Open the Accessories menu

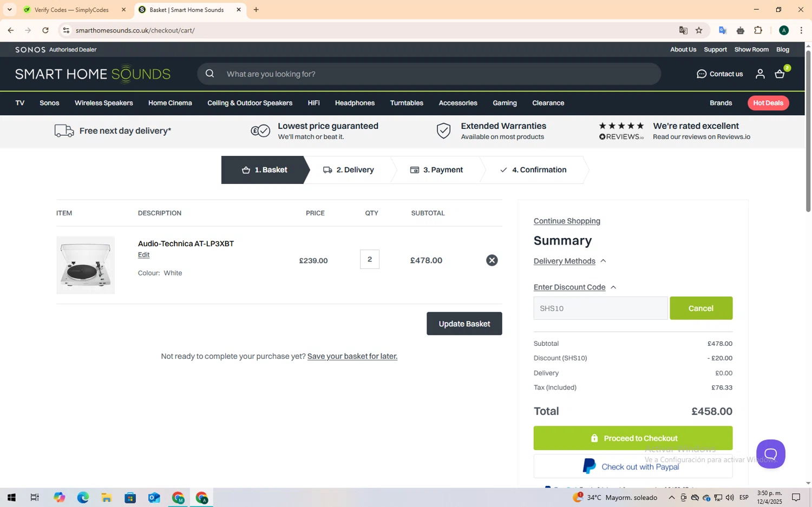coord(458,103)
